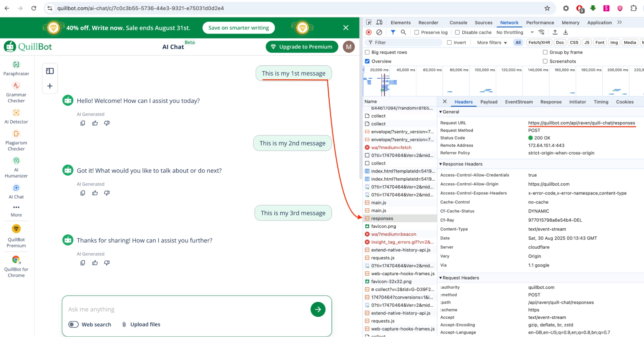Copy the first AI generated response
Image resolution: width=644 pixels, height=337 pixels.
83,123
